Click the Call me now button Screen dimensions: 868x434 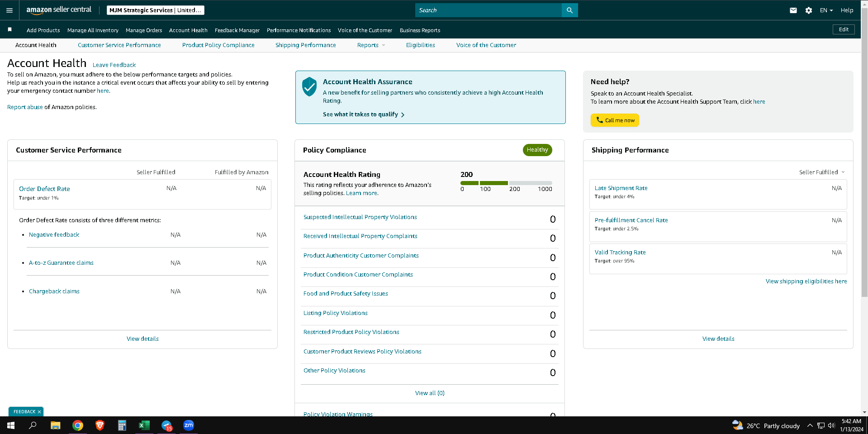pos(615,120)
